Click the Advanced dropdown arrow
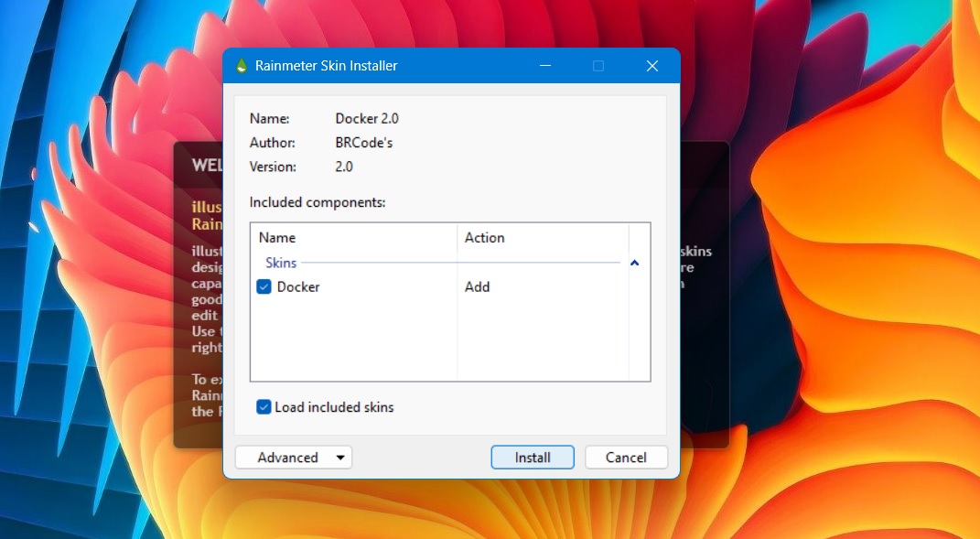The width and height of the screenshot is (980, 539). coord(339,457)
